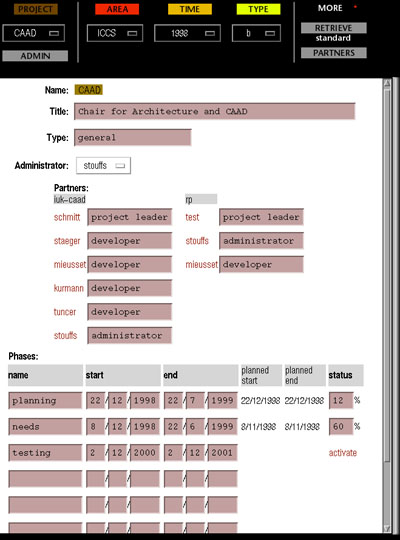The width and height of the screenshot is (400, 540).
Task: Open the stouffs link under rp
Action: click(197, 241)
